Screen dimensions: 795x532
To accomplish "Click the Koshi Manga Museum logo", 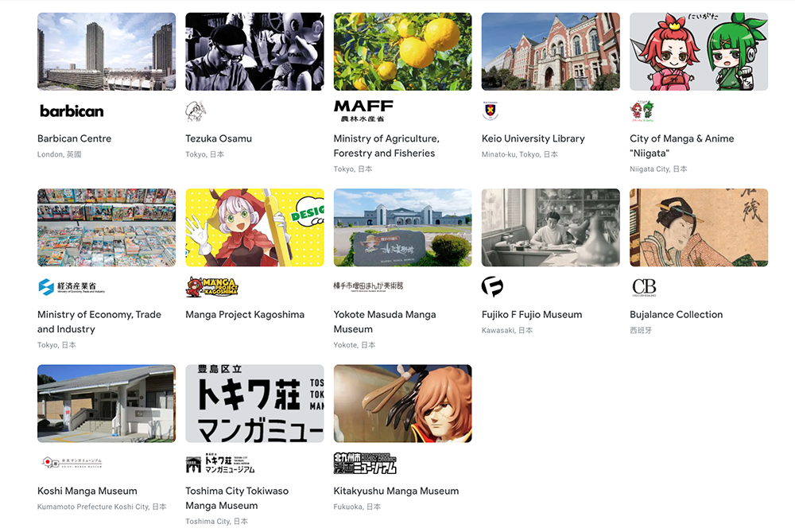I will 72,463.
